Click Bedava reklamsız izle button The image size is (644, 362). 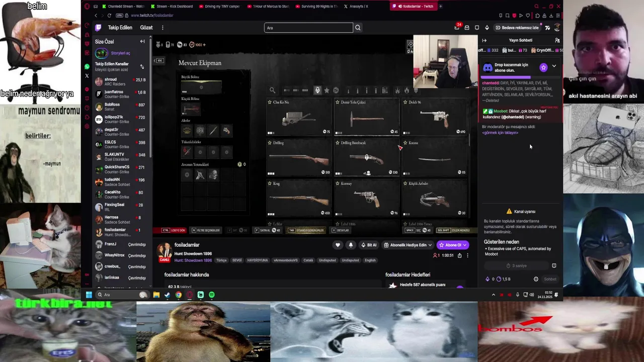(x=517, y=28)
